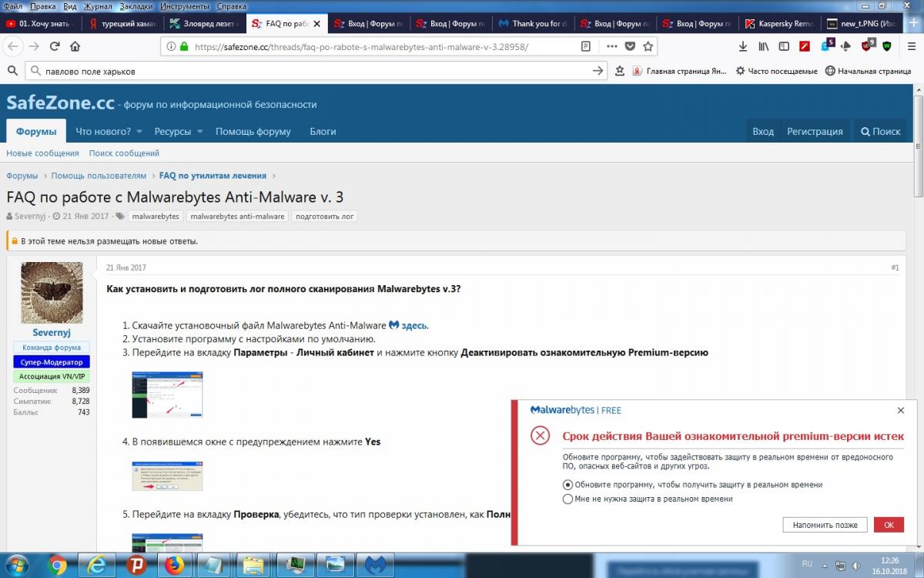
Task: Open the forum 'Поиск' search
Action: click(881, 131)
